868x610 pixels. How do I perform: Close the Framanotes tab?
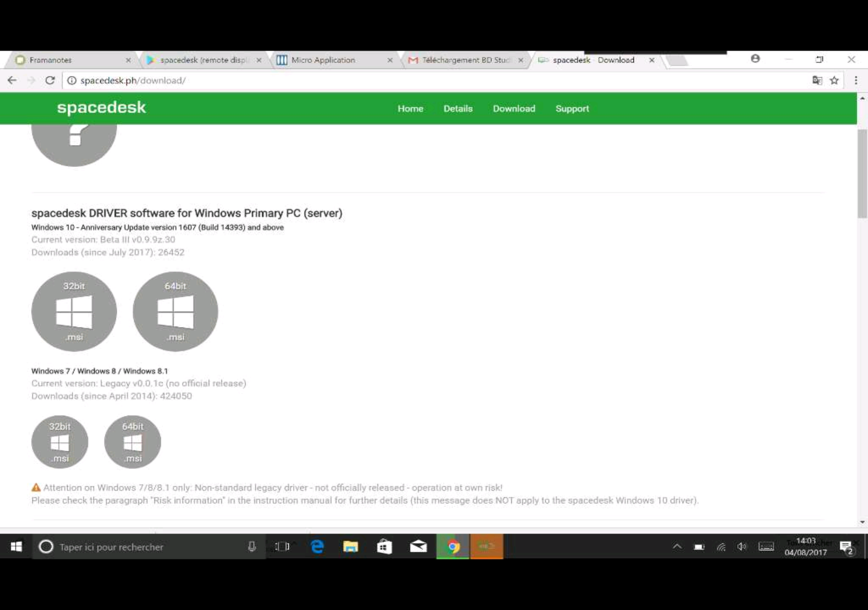click(128, 60)
